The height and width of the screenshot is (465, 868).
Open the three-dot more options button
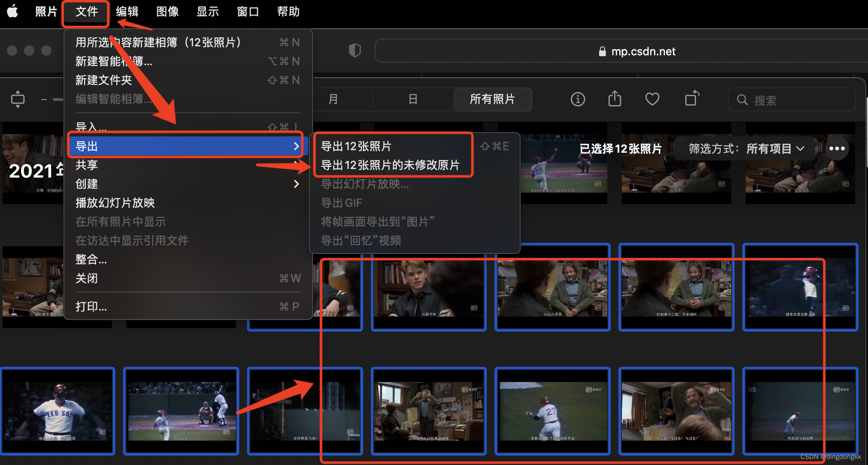(837, 149)
